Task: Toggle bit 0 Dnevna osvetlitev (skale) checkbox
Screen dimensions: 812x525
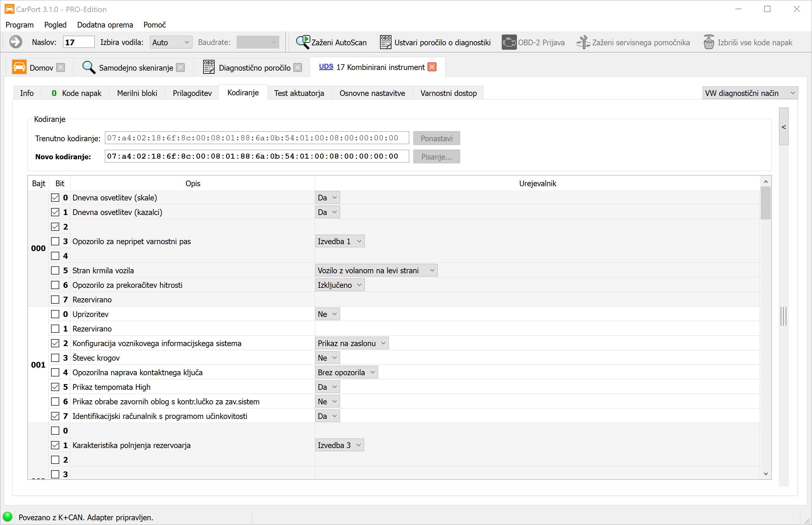Action: 55,198
